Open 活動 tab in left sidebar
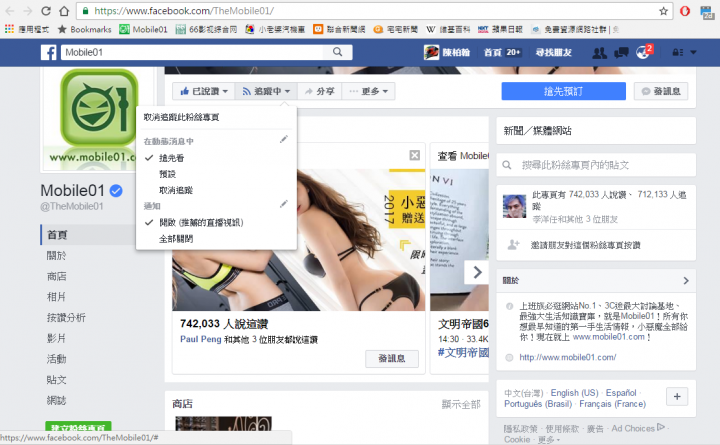Viewport: 720px width, 445px height. [x=56, y=359]
